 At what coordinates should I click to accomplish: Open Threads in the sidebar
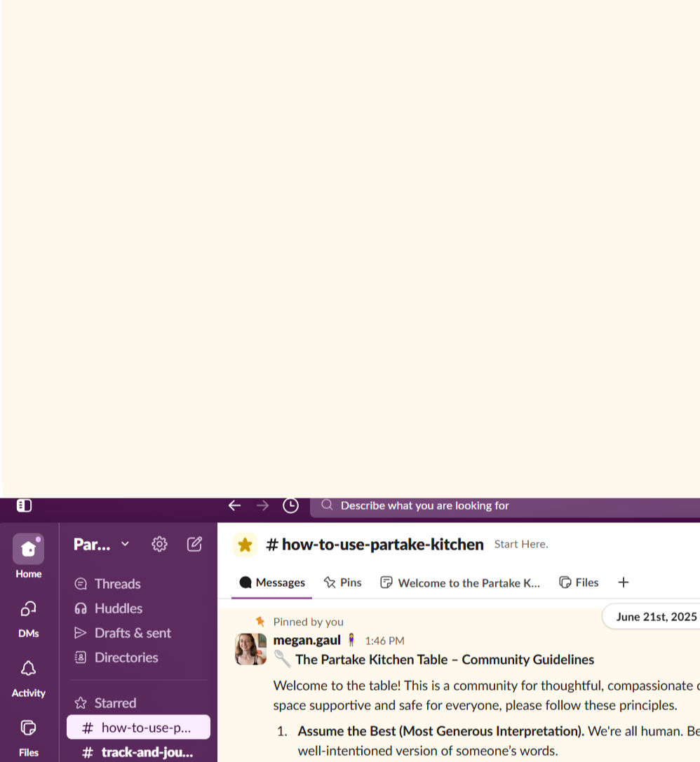(x=139, y=584)
